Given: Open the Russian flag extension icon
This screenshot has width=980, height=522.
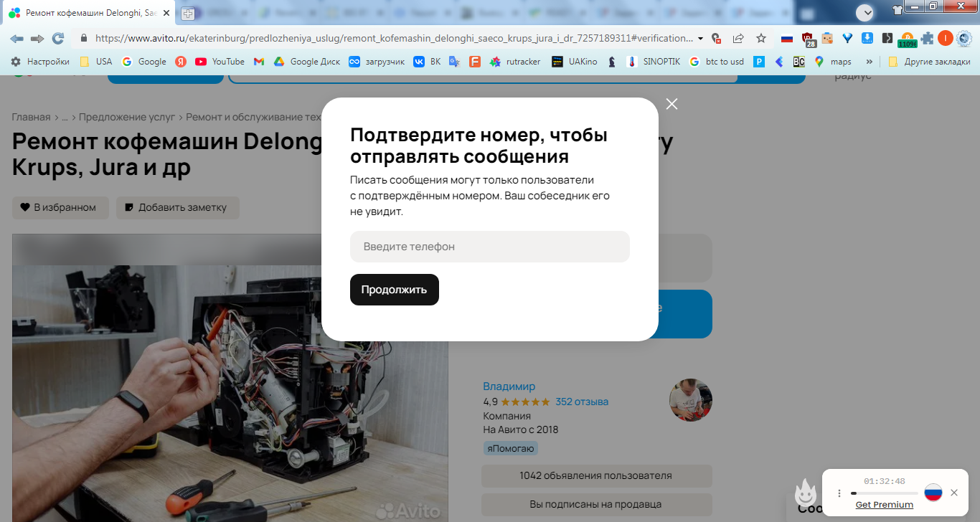Looking at the screenshot, I should point(787,38).
